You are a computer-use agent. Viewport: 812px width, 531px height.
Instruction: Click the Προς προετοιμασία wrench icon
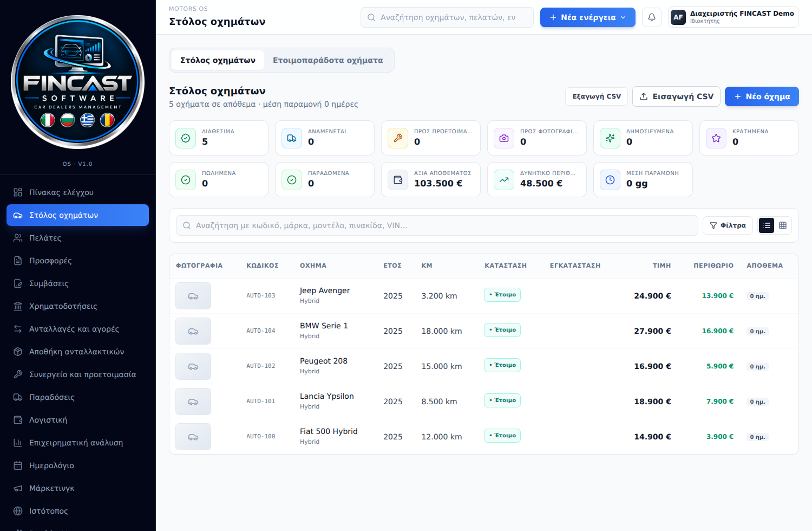(x=398, y=138)
